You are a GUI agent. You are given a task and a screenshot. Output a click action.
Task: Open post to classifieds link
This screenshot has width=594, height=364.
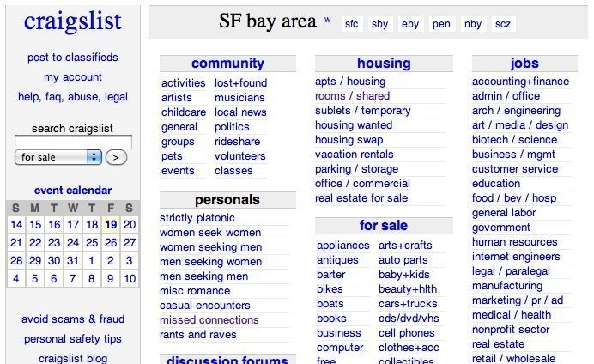point(73,58)
